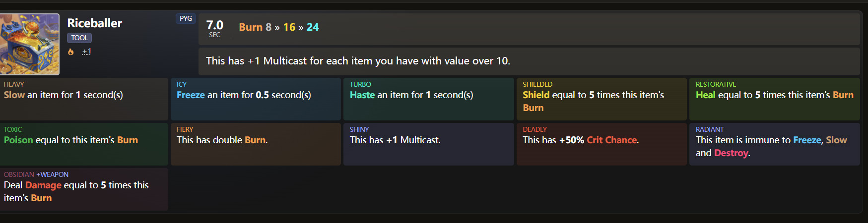Select the Restorative enchantment card

[x=774, y=99]
